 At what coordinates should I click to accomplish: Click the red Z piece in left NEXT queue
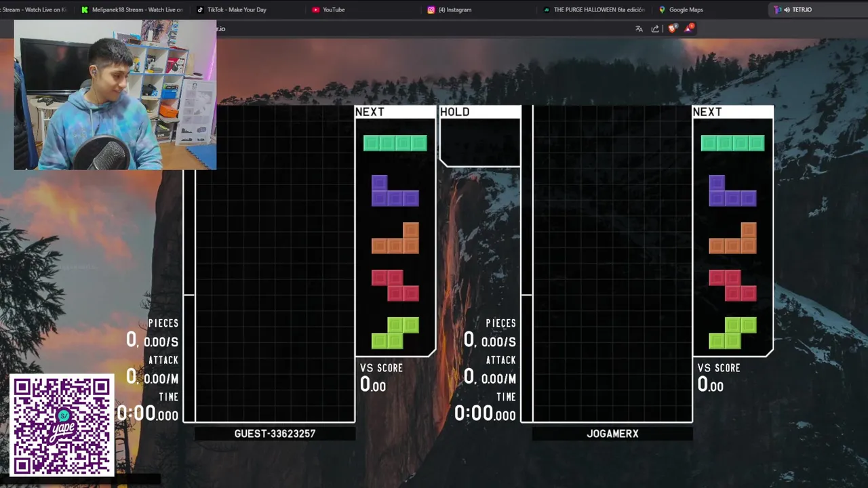tap(395, 285)
